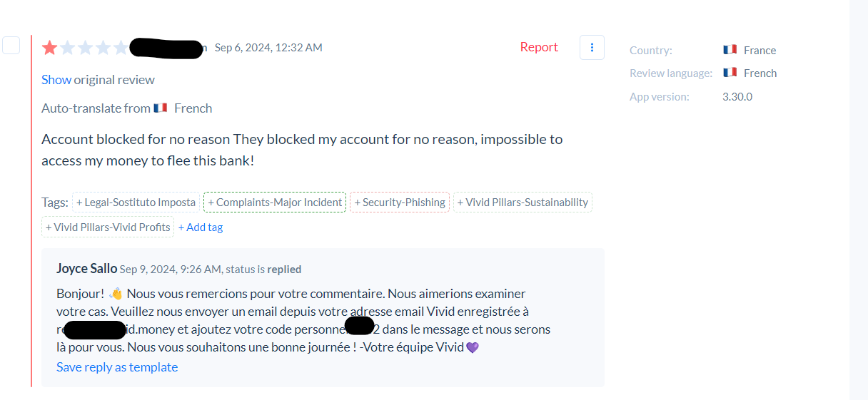This screenshot has height=400, width=868.
Task: Add the Vivid Pillars-Vivid Profits tag
Action: [108, 227]
